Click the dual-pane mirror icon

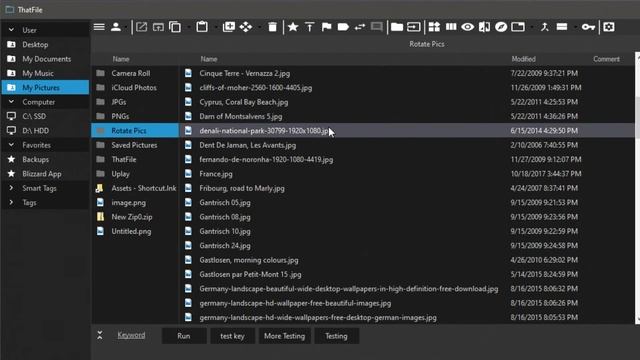(x=484, y=27)
